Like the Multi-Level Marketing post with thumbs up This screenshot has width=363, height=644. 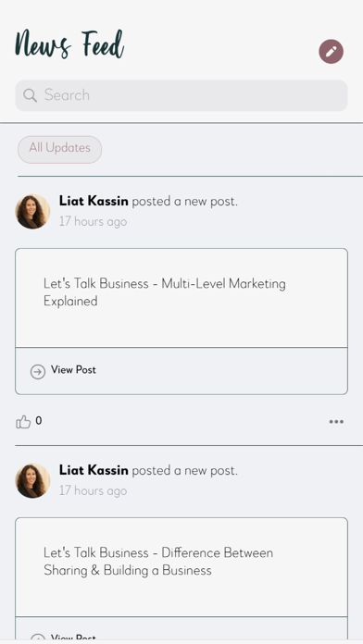coord(23,422)
